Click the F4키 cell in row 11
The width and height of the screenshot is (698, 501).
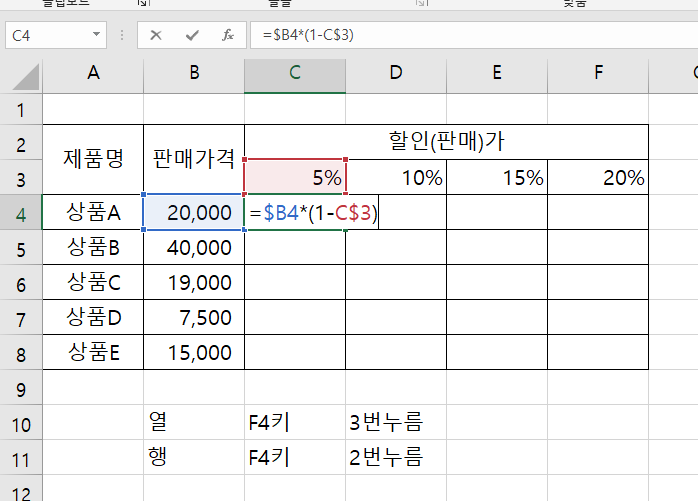click(295, 457)
